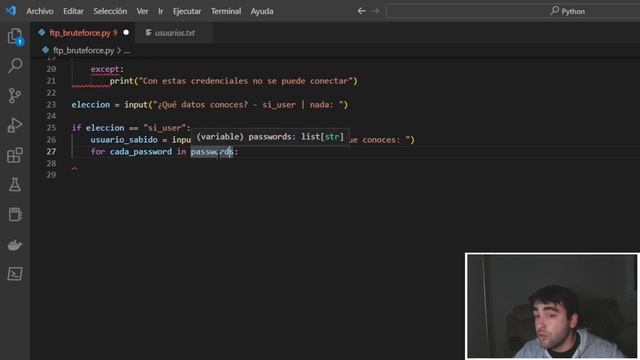
Task: Open the Ver menu
Action: [x=142, y=11]
